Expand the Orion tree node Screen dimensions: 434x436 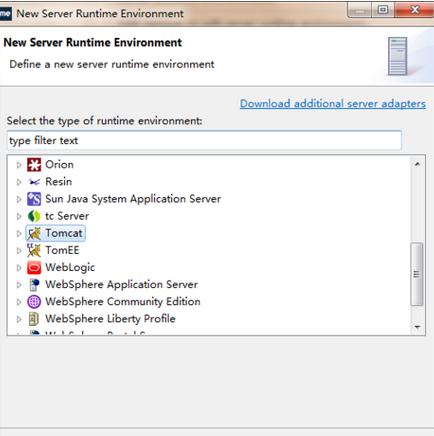tap(19, 165)
